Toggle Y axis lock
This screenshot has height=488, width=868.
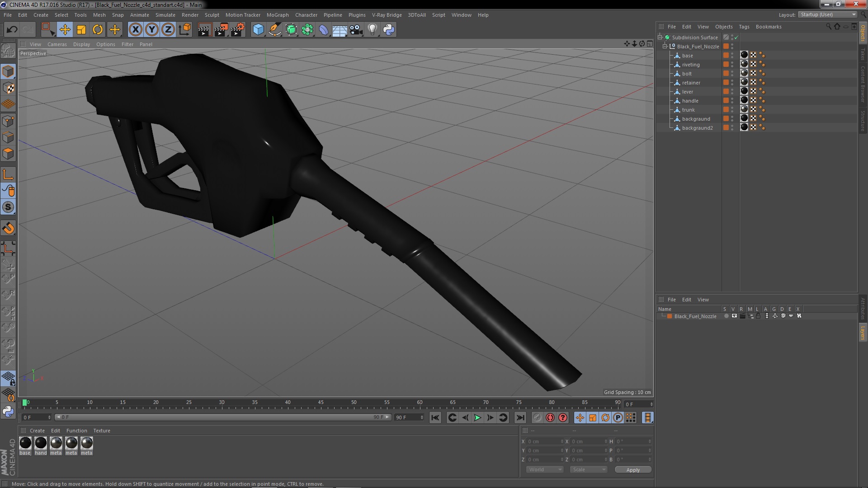coord(152,30)
